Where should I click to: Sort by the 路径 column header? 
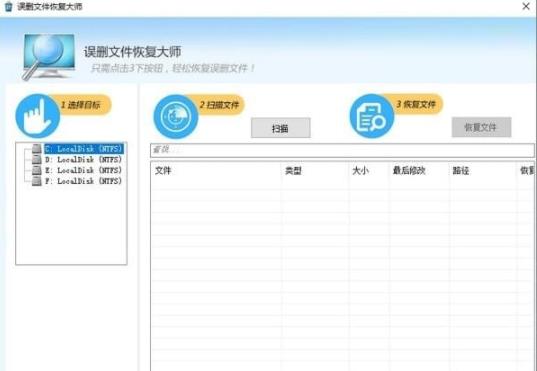point(483,171)
